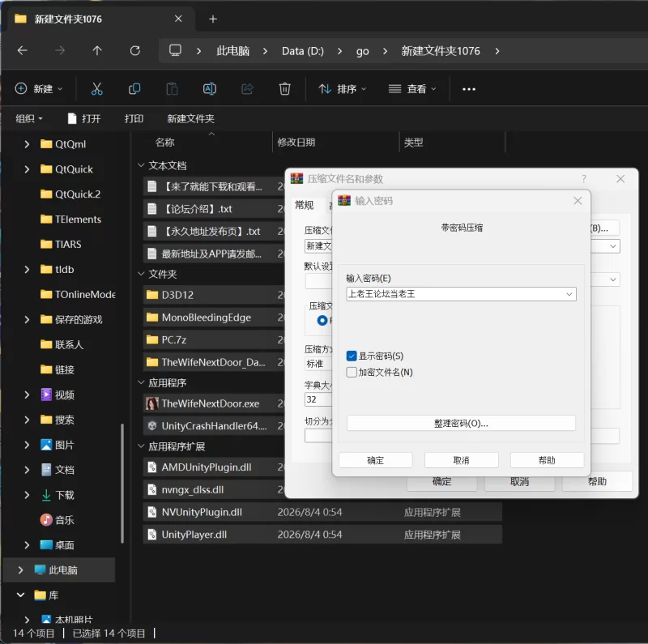The height and width of the screenshot is (644, 648).
Task: Click the 整理密码(O)... button
Action: (461, 424)
